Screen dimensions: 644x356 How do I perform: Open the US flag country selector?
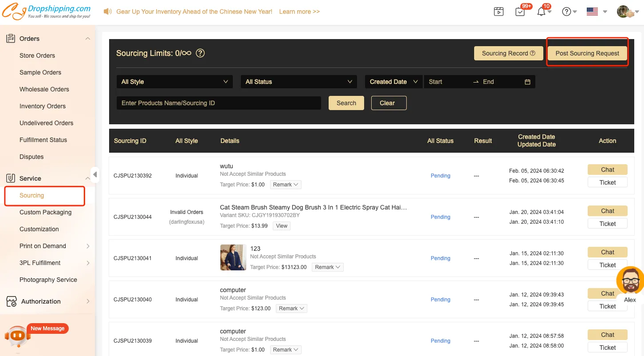point(592,12)
